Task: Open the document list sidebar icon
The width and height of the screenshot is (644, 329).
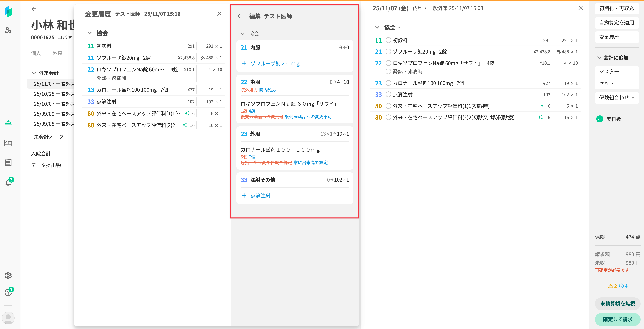Action: 8,163
